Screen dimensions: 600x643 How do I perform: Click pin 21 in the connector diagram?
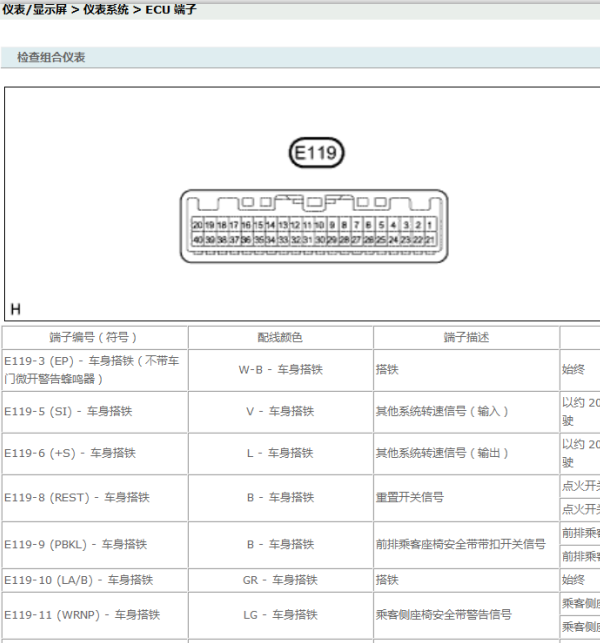tap(430, 240)
